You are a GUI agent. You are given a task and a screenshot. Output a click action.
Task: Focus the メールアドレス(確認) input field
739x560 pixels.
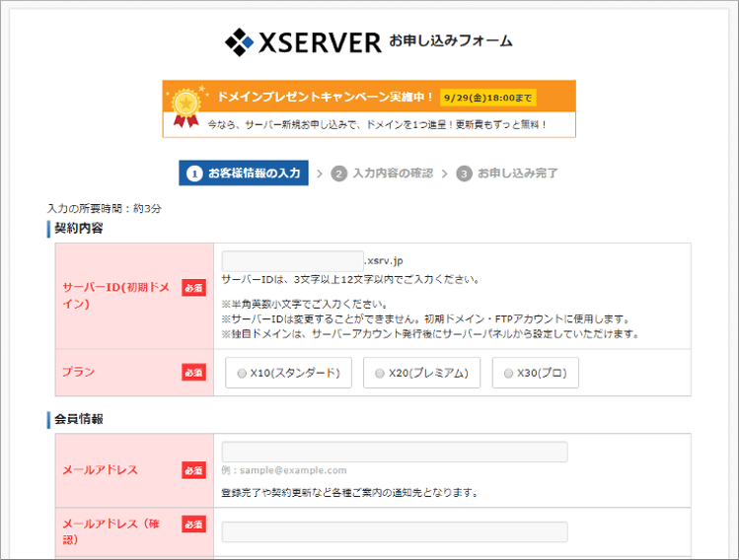click(395, 531)
